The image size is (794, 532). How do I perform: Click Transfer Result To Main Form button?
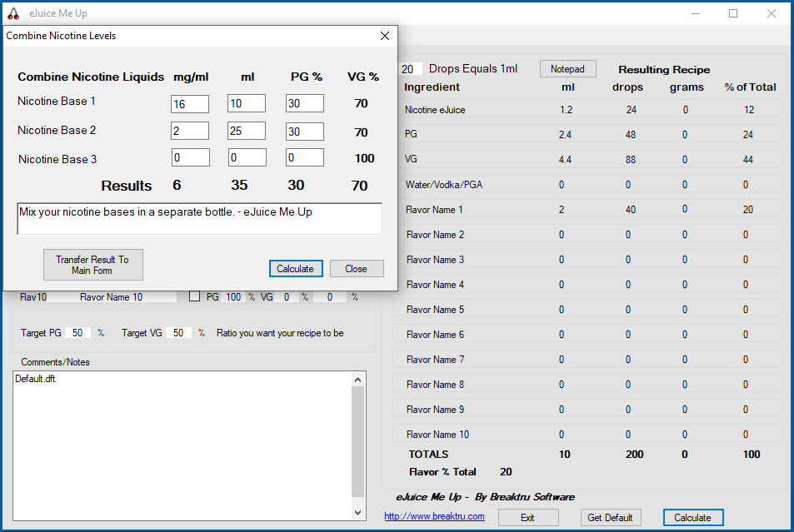[93, 265]
